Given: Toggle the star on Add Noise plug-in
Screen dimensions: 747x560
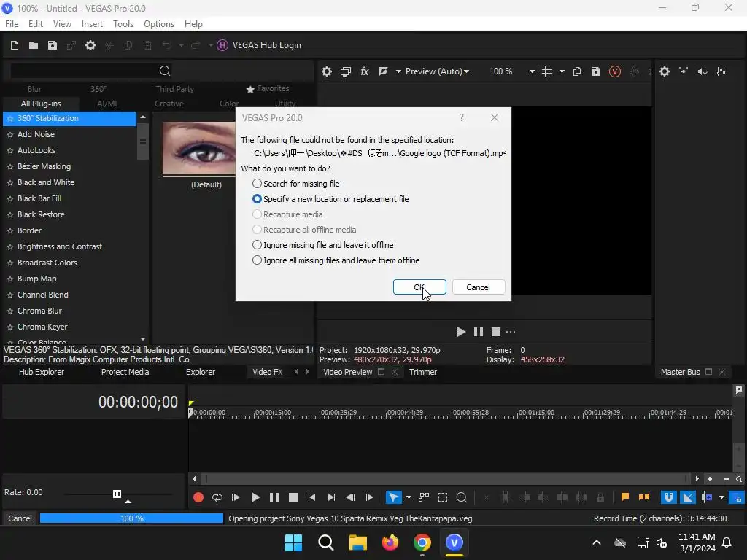Looking at the screenshot, I should point(10,135).
